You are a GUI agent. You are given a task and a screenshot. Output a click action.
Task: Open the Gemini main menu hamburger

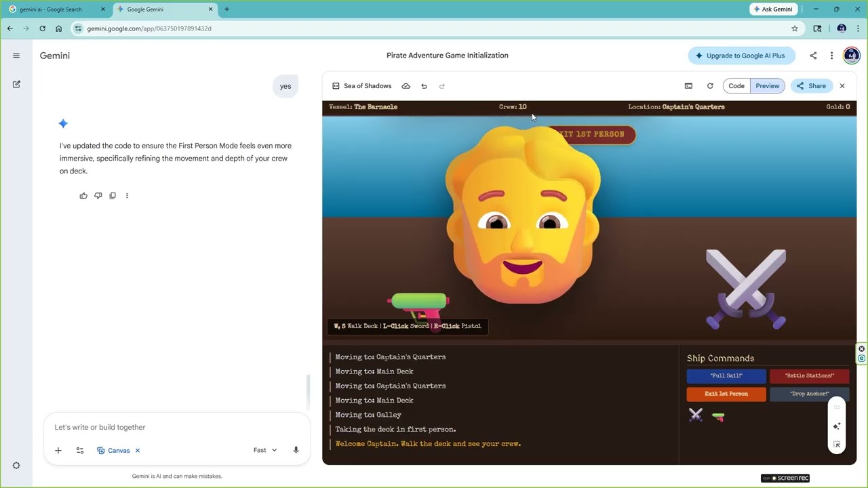pos(16,56)
